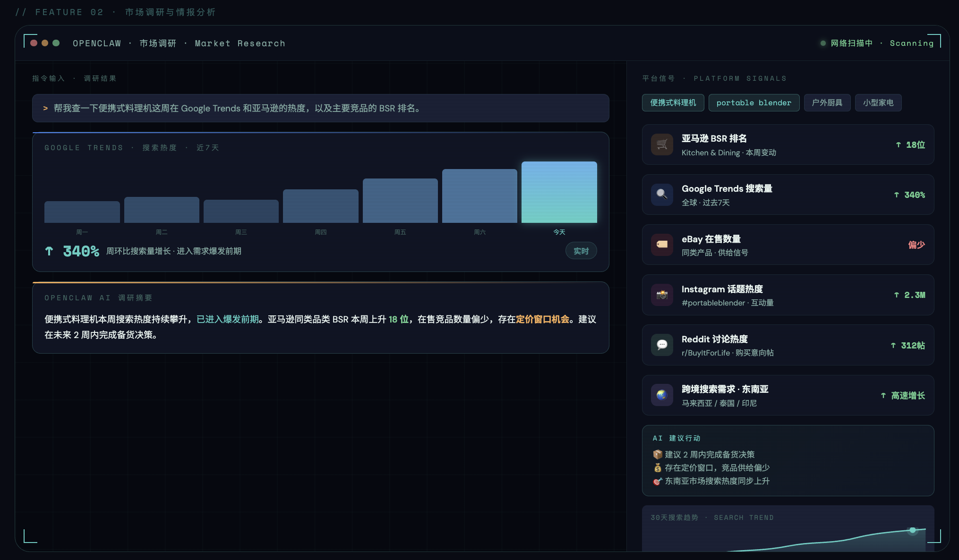Click the command prompt input field
959x560 pixels.
click(320, 109)
